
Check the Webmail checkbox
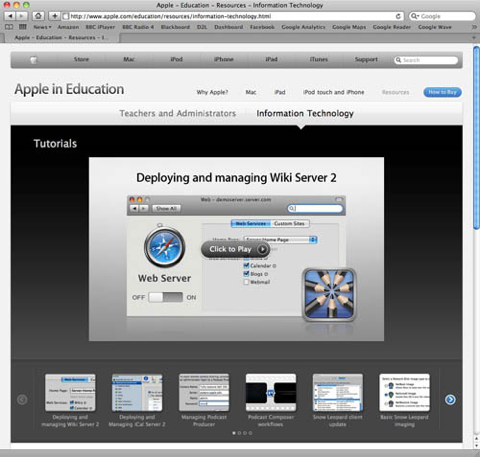coord(246,282)
